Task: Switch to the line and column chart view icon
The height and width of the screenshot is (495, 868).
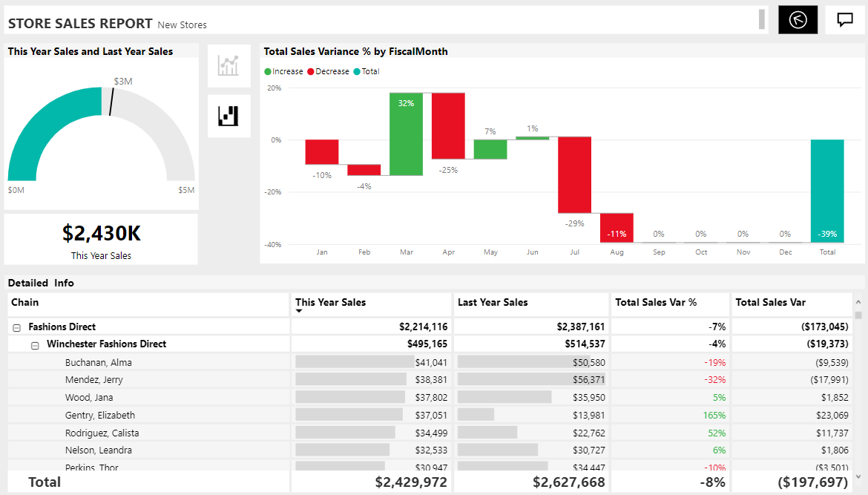Action: (228, 65)
